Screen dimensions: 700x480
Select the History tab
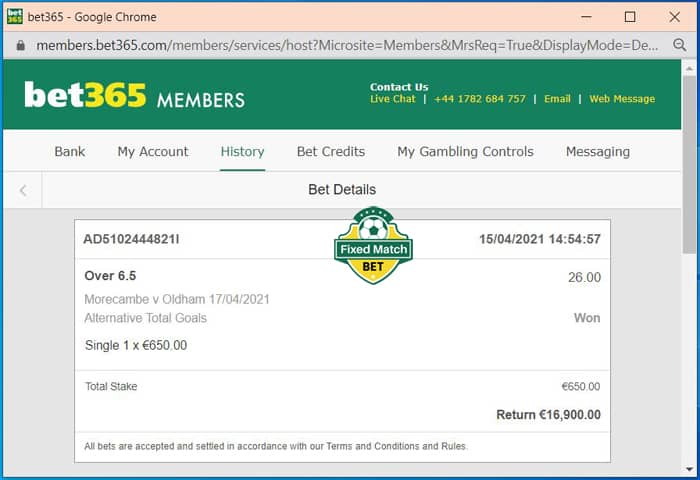[242, 152]
